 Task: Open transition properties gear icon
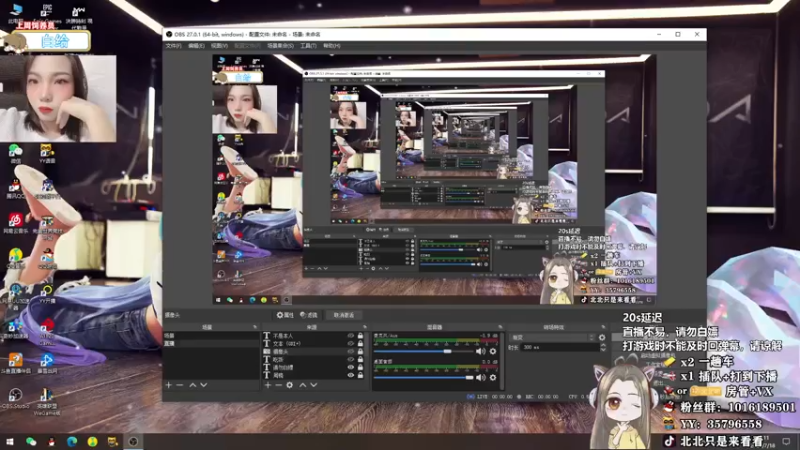point(602,337)
